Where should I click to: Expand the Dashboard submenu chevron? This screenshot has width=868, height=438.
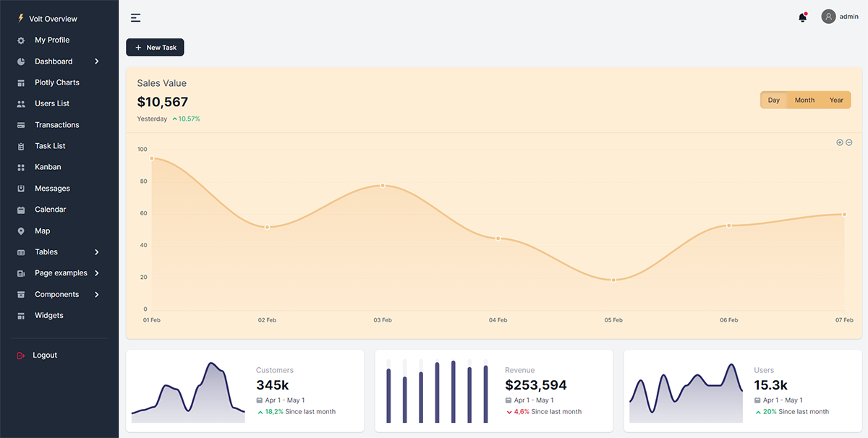pyautogui.click(x=97, y=61)
